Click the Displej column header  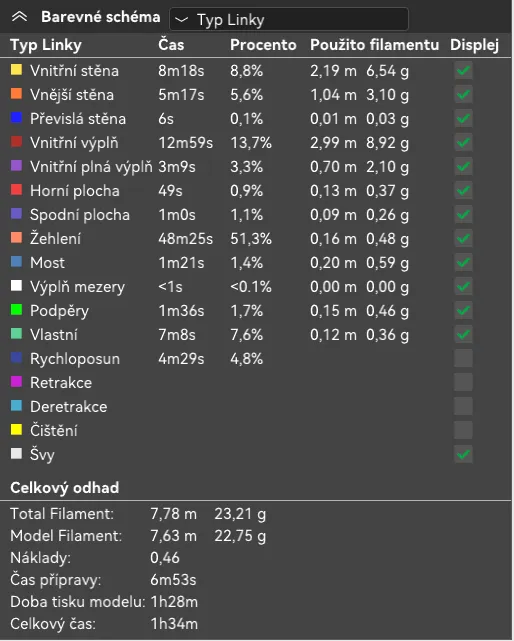coord(474,45)
